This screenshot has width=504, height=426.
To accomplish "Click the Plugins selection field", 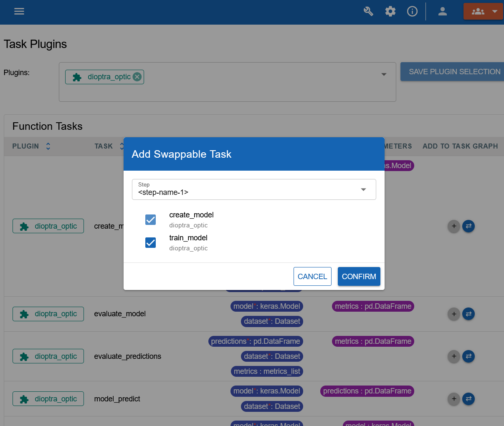I will [x=228, y=82].
